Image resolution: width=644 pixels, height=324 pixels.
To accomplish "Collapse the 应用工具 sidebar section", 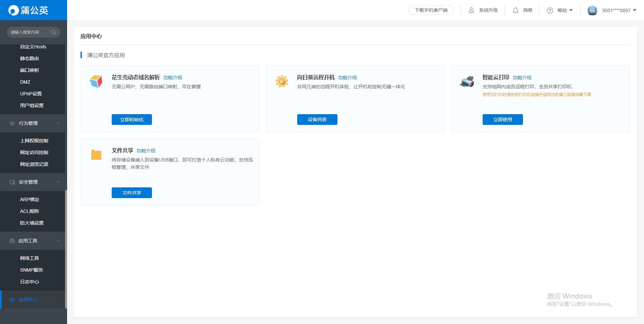I will [58, 241].
